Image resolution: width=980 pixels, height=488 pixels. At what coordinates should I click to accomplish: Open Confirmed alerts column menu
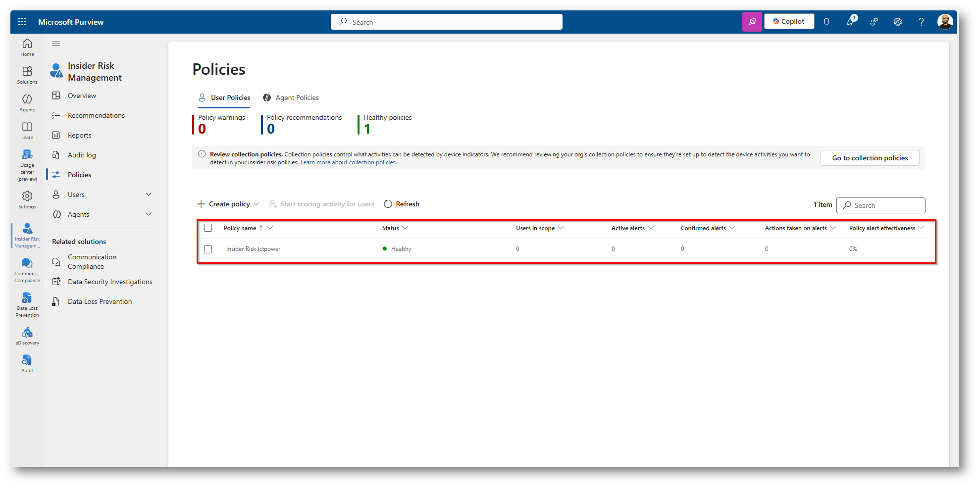click(732, 228)
